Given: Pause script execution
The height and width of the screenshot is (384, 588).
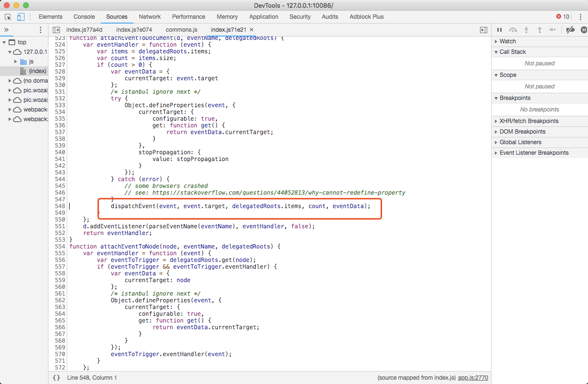Looking at the screenshot, I should click(499, 30).
